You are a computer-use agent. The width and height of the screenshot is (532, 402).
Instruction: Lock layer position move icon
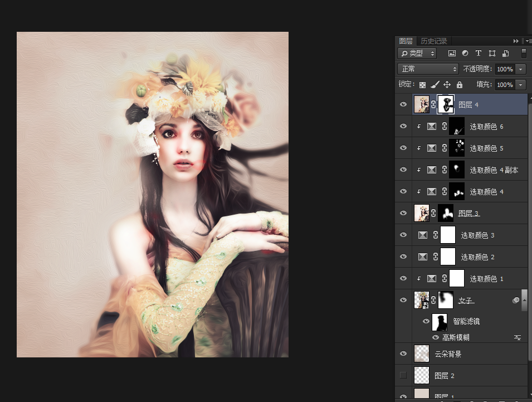tap(447, 85)
